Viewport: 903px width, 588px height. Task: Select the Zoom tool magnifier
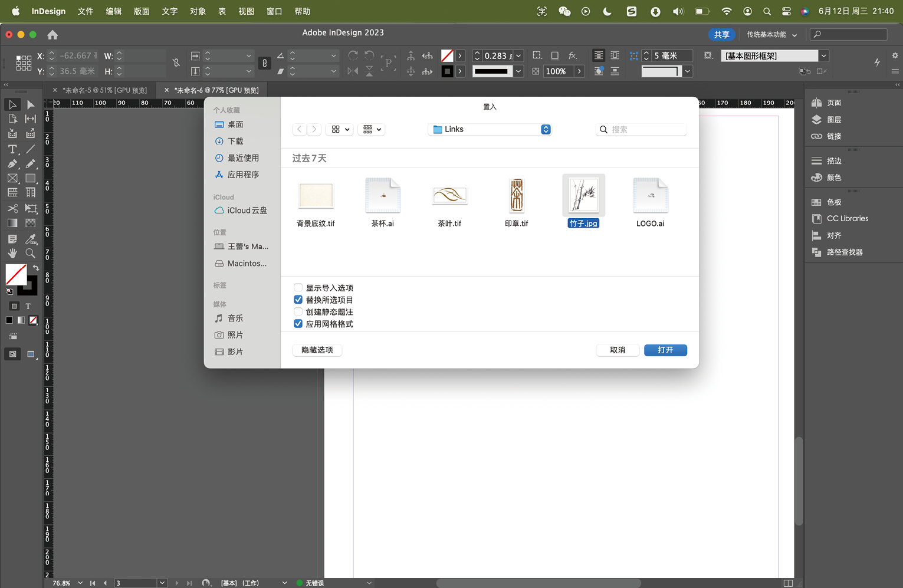click(31, 253)
